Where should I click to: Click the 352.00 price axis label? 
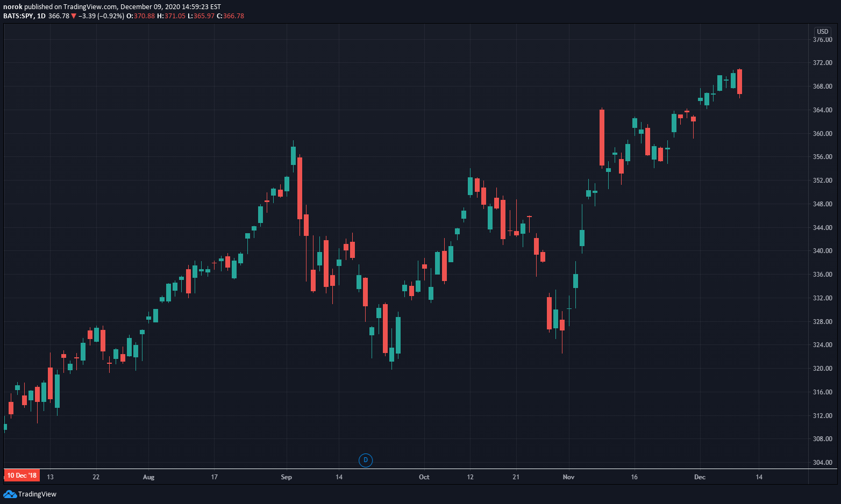tap(822, 181)
